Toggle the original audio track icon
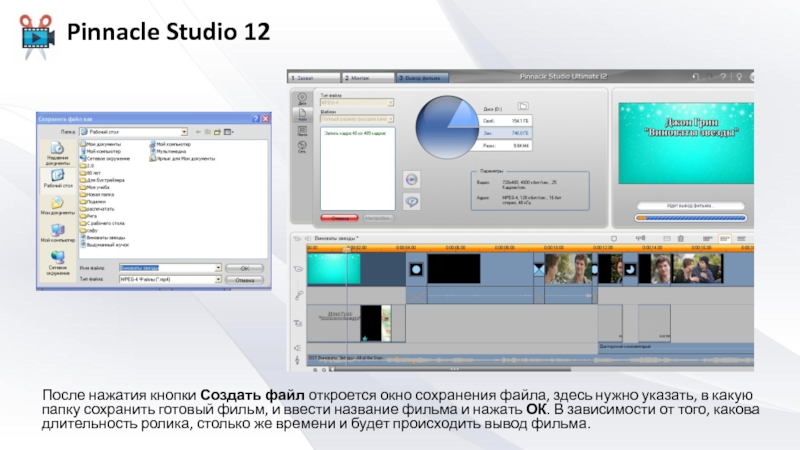The width and height of the screenshot is (800, 450). click(x=298, y=295)
